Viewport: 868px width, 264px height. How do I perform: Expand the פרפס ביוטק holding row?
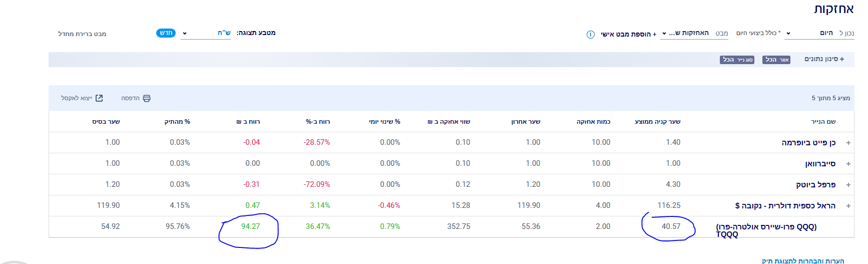click(x=848, y=185)
